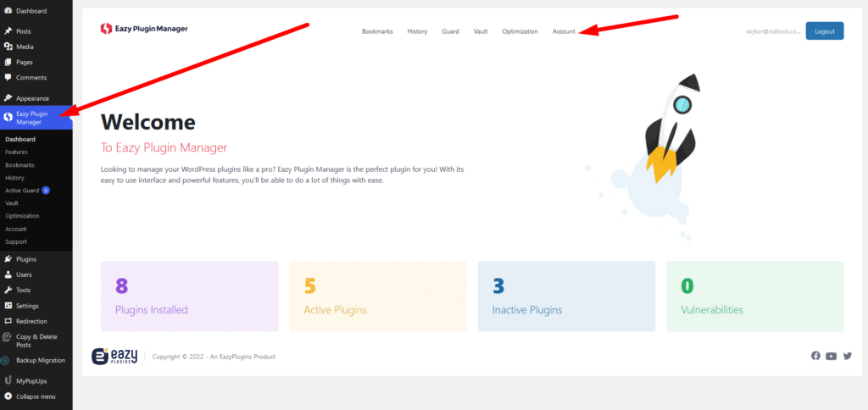Click the 'To Eazy Plugin Manager' subtitle
The width and height of the screenshot is (868, 410).
[x=164, y=147]
